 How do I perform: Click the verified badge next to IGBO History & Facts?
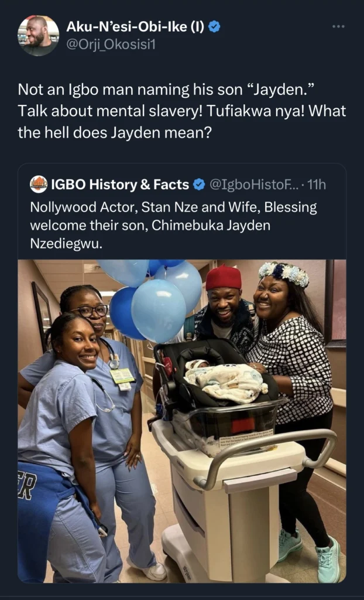198,185
